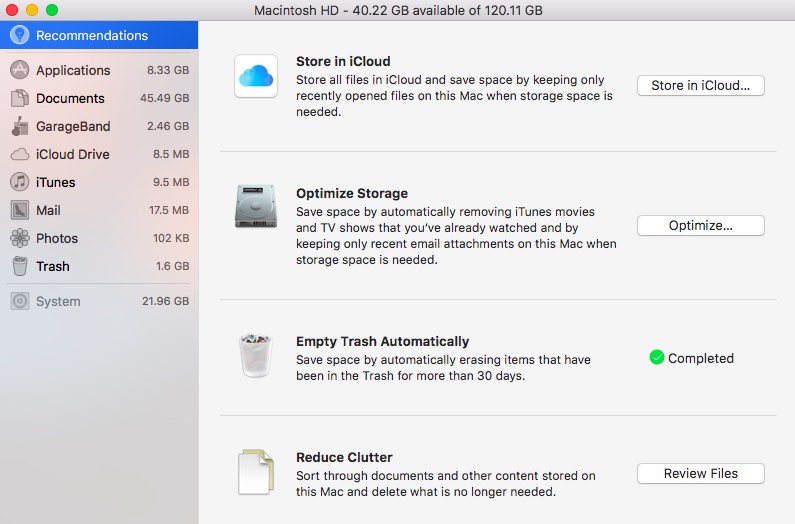The width and height of the screenshot is (795, 524).
Task: Open the Documents category
Action: (x=70, y=98)
